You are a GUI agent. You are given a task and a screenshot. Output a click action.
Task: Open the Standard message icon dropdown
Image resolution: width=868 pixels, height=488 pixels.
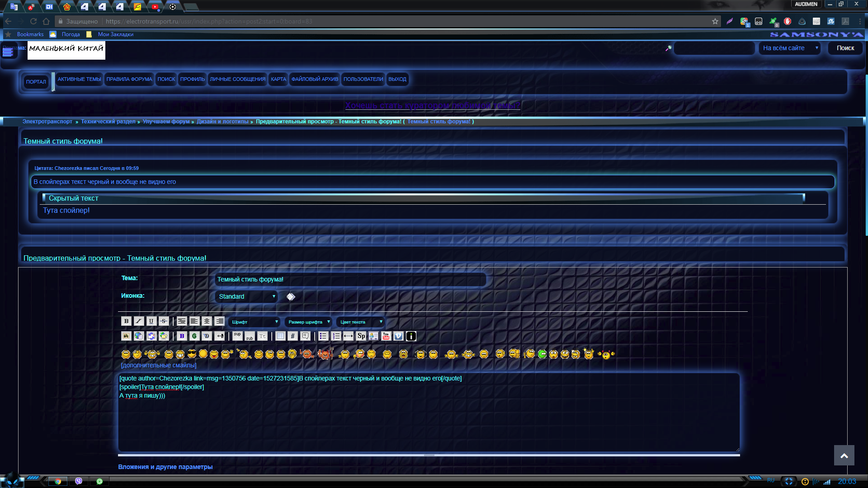(x=246, y=296)
